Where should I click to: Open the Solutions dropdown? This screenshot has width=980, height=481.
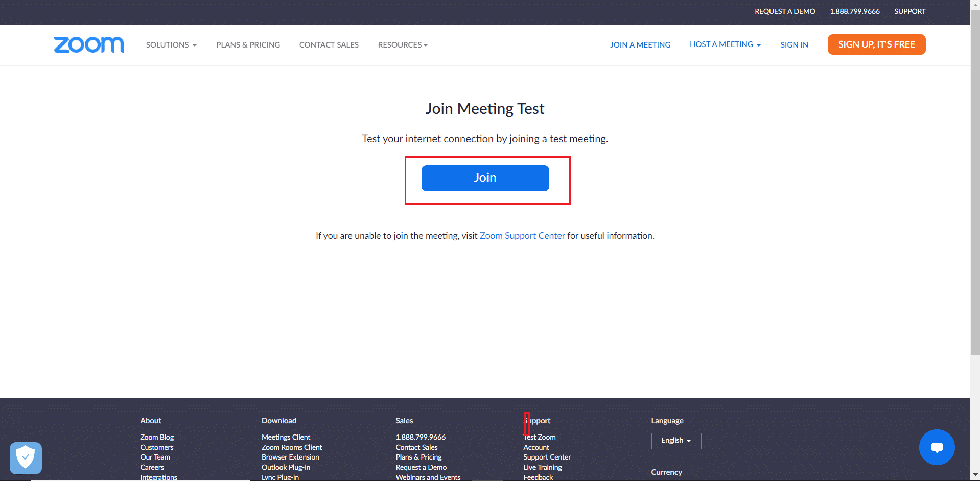pyautogui.click(x=171, y=45)
